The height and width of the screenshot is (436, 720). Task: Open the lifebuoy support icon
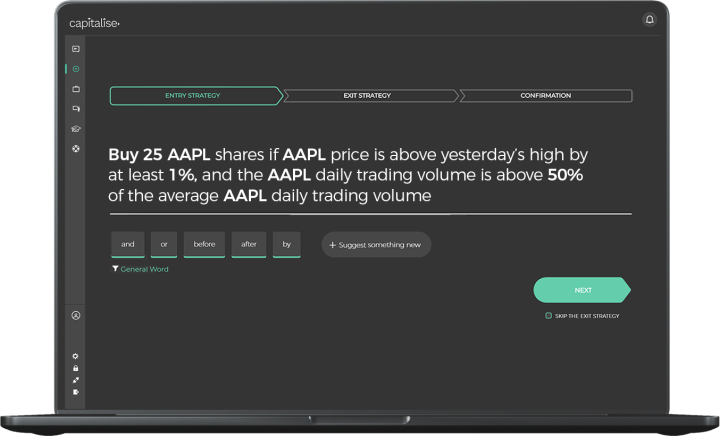(x=76, y=148)
